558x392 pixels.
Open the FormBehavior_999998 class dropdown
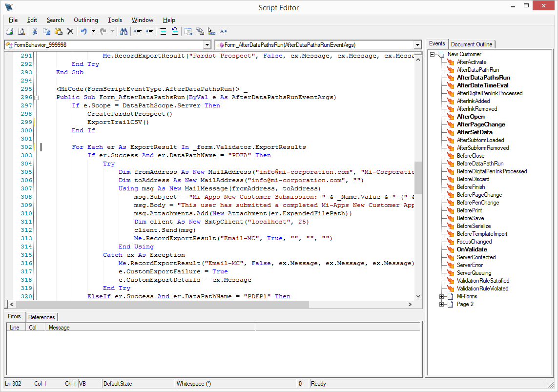click(207, 45)
